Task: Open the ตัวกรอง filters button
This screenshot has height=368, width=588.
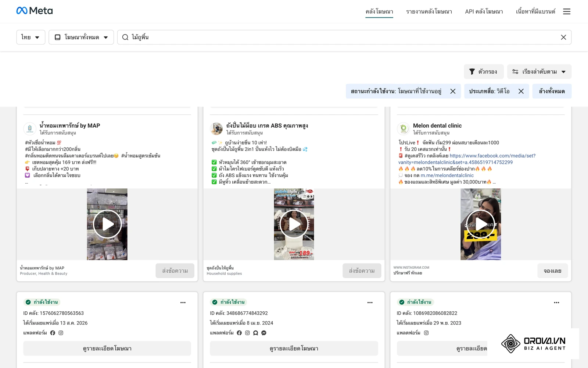Action: point(484,72)
